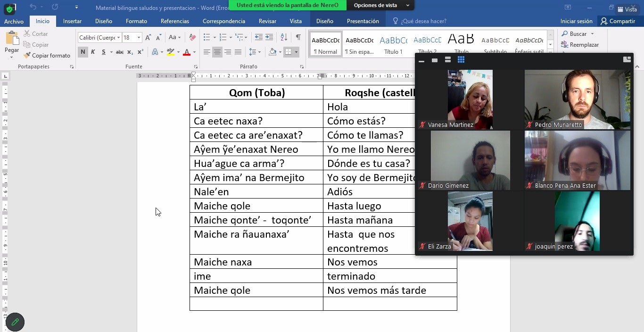Switch to grid gallery view in video panel
644x332 pixels.
(x=461, y=60)
